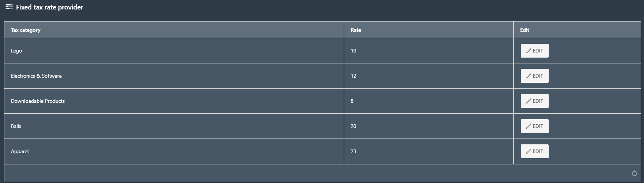Image resolution: width=644 pixels, height=183 pixels.
Task: Click the Apparel rate value 23
Action: point(353,151)
